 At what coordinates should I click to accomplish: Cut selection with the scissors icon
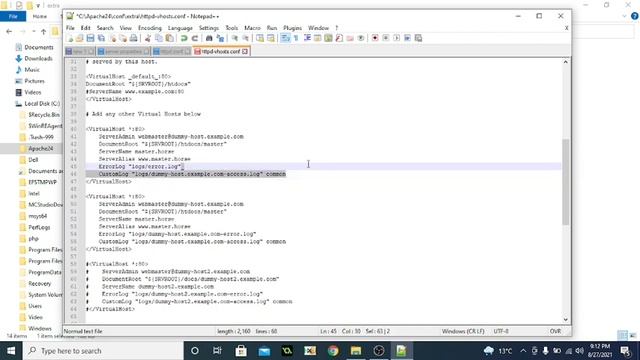click(x=148, y=38)
